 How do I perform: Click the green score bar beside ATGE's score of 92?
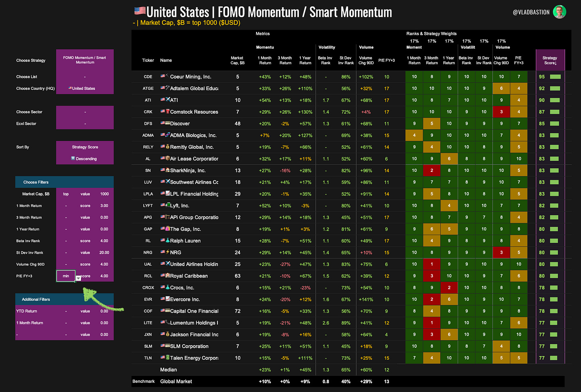(x=555, y=89)
